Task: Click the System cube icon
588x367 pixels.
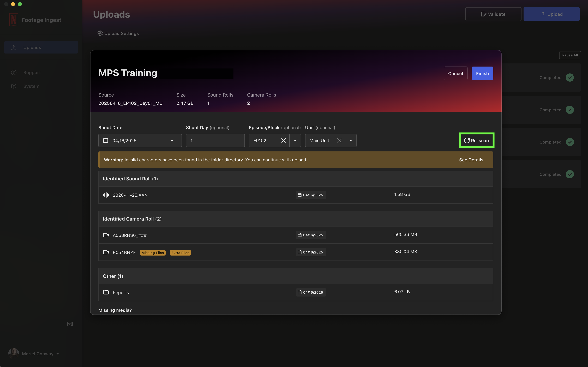Action: (14, 86)
